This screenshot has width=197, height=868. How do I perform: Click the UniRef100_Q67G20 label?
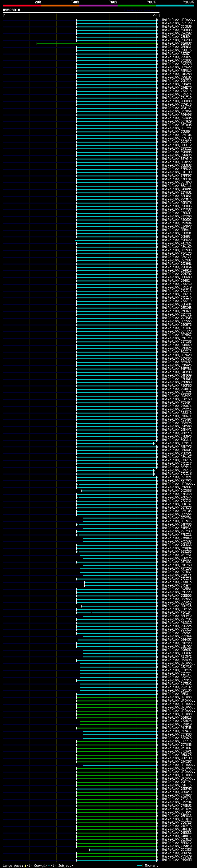[x=177, y=355]
